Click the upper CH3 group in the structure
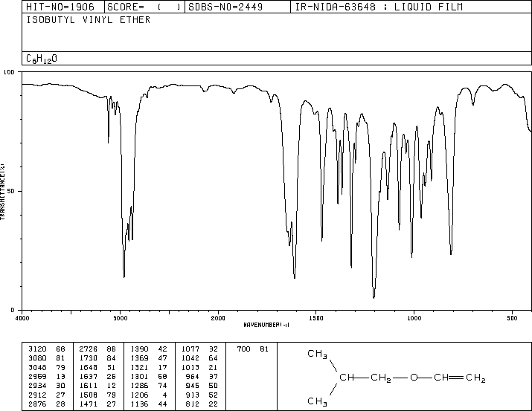The image size is (532, 411). (x=317, y=354)
